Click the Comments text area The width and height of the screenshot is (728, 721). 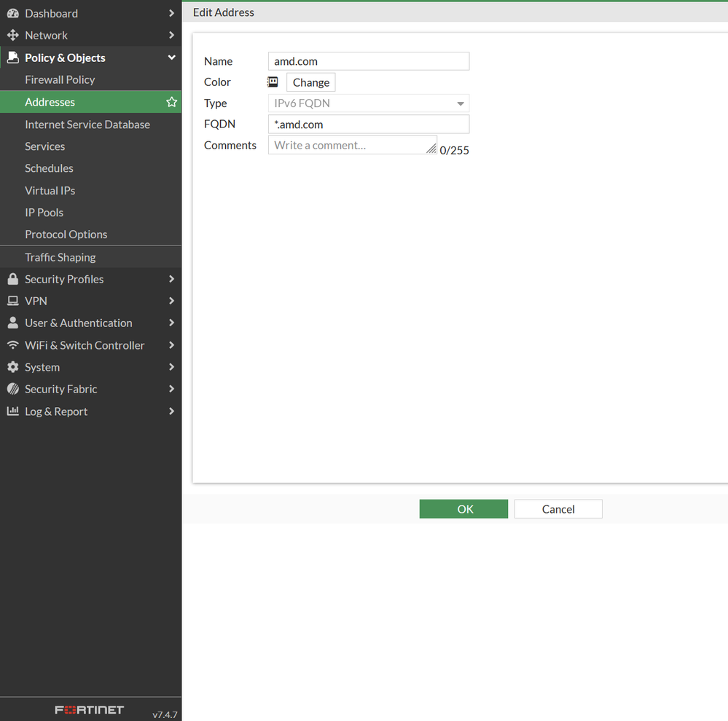click(x=353, y=145)
